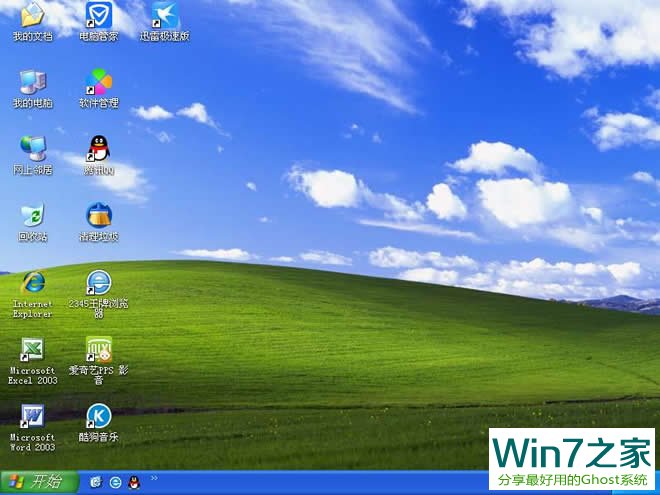Launch 酷狗音乐 from the desktop
Screen dimensions: 660x495
point(98,417)
